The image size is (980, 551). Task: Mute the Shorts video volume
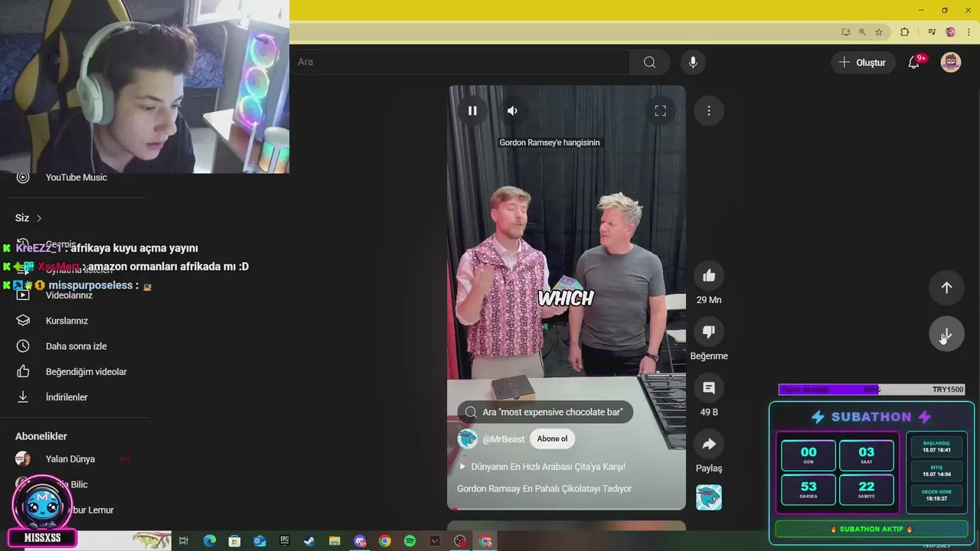(512, 111)
